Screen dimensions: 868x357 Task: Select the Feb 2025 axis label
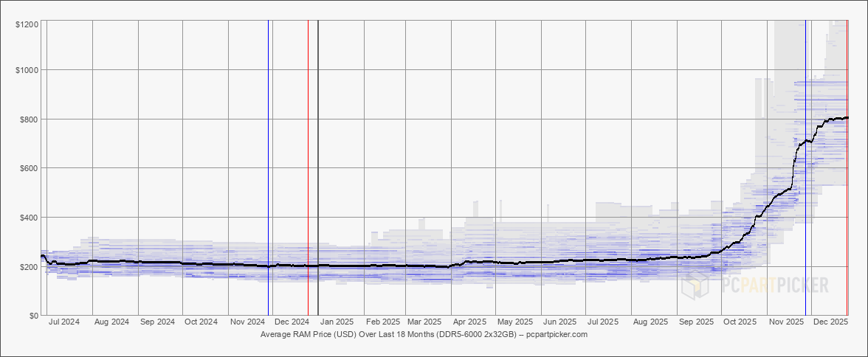383,322
